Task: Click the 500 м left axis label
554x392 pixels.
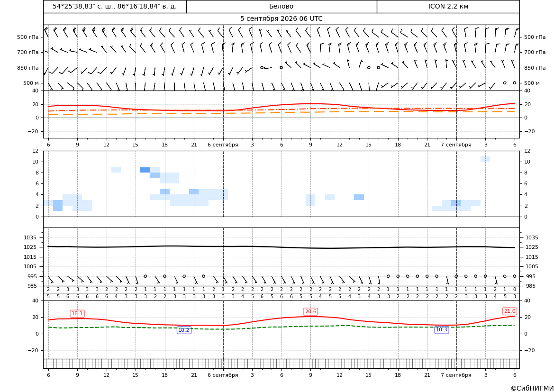Action: 31,83
